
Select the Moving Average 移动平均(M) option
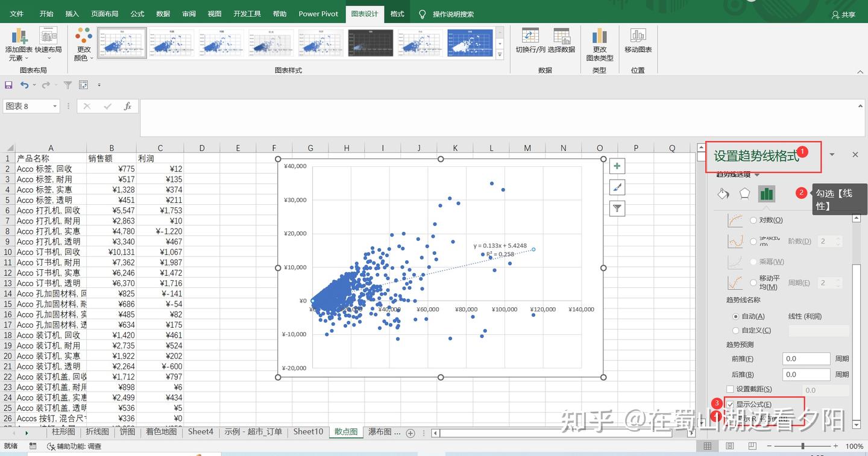[753, 283]
